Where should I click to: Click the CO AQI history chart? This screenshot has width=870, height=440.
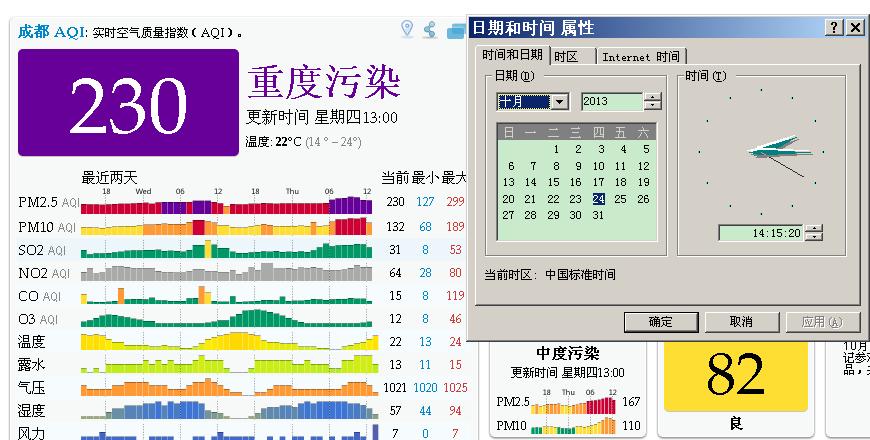[226, 295]
